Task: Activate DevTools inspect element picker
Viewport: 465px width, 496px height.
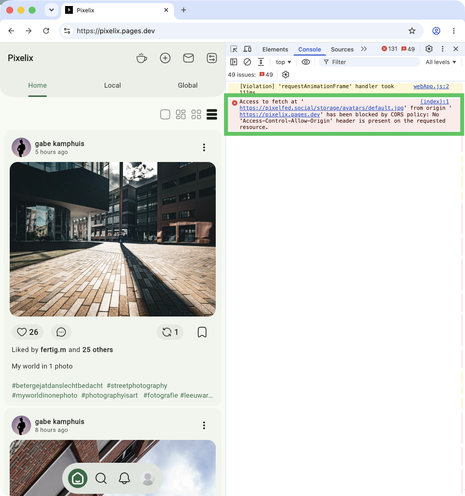Action: (x=234, y=49)
